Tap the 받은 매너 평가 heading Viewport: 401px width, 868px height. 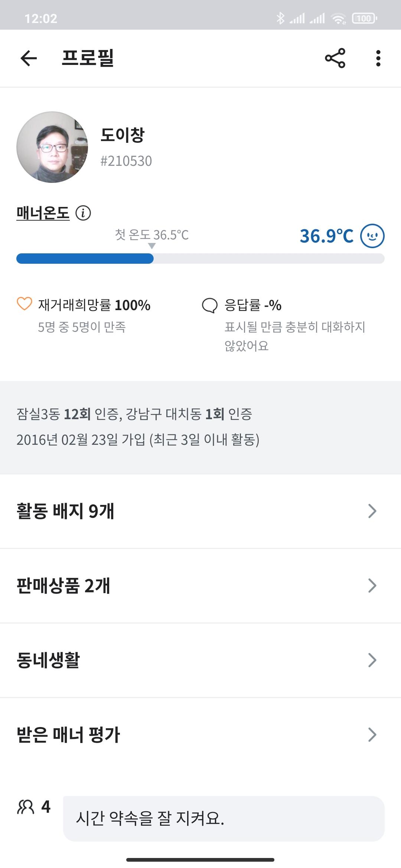click(x=68, y=735)
